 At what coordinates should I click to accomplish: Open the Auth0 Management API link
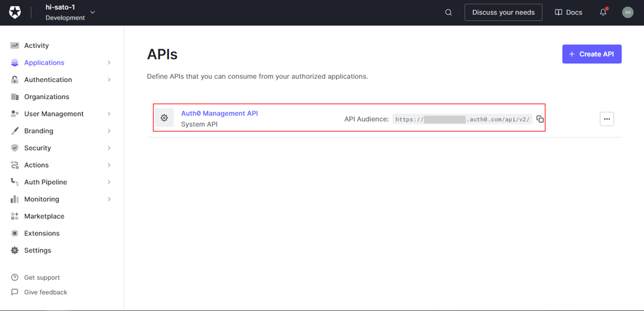click(219, 113)
